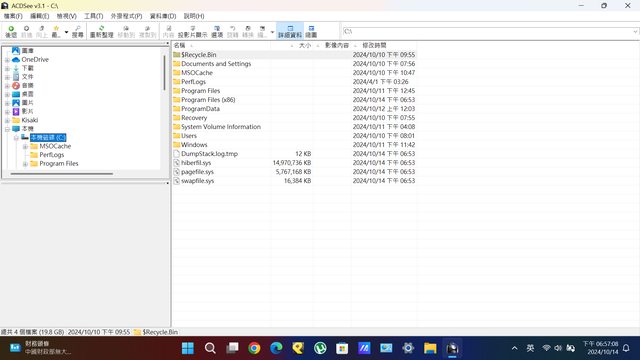The image size is (640, 360).
Task: Click the Favorites star icon
Action: (x=56, y=31)
